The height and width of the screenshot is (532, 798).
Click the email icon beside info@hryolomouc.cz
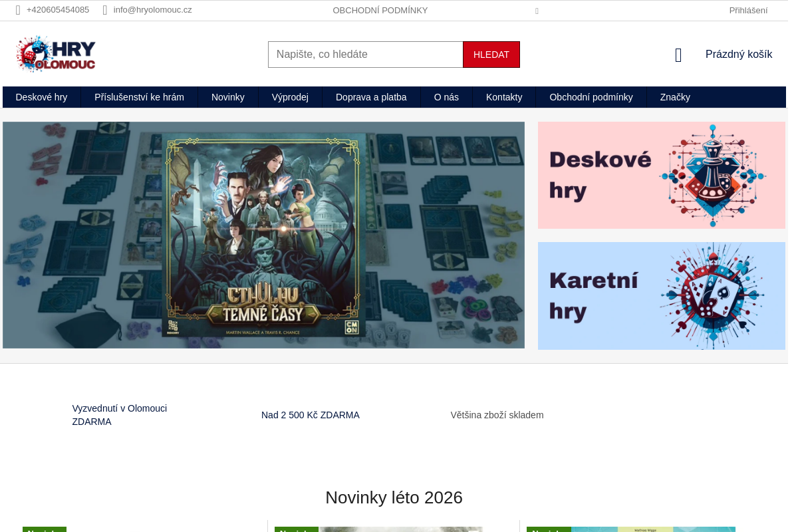point(105,10)
